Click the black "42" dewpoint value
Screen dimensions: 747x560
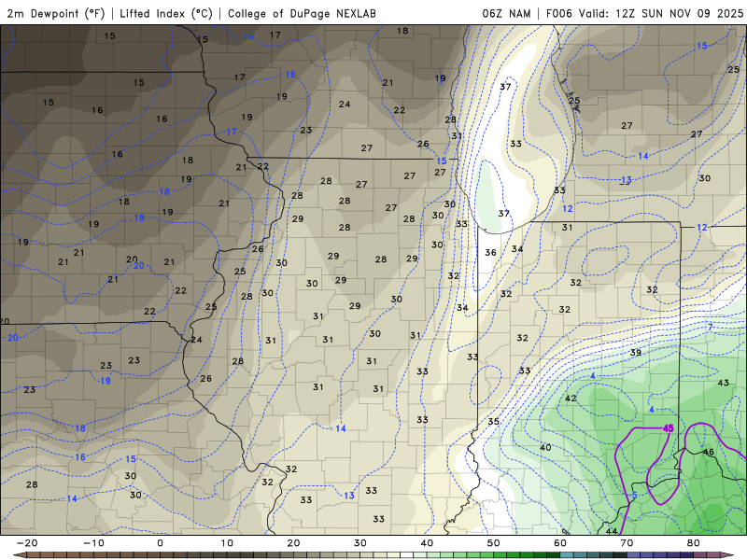(x=571, y=399)
